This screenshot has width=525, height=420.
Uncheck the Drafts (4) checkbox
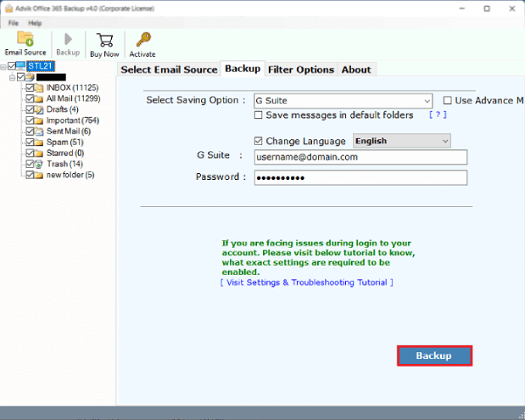tap(31, 109)
